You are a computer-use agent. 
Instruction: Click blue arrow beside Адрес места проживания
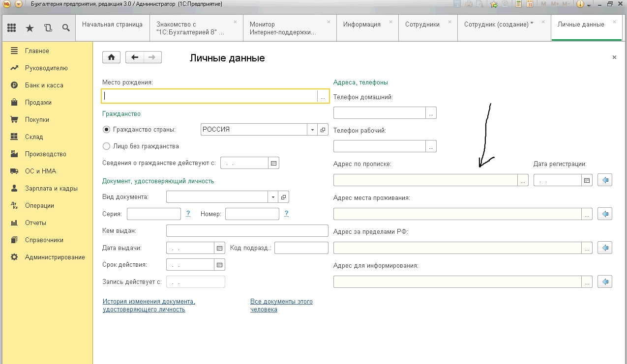tap(605, 214)
